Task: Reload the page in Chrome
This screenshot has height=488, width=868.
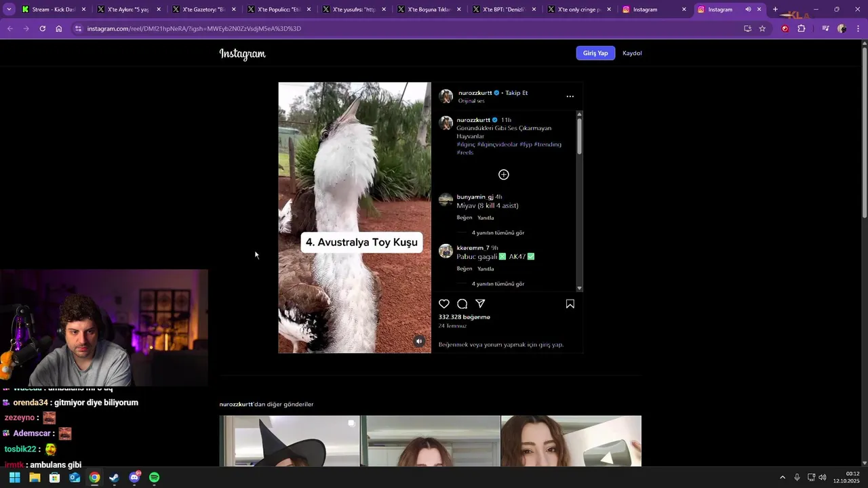Action: click(42, 28)
